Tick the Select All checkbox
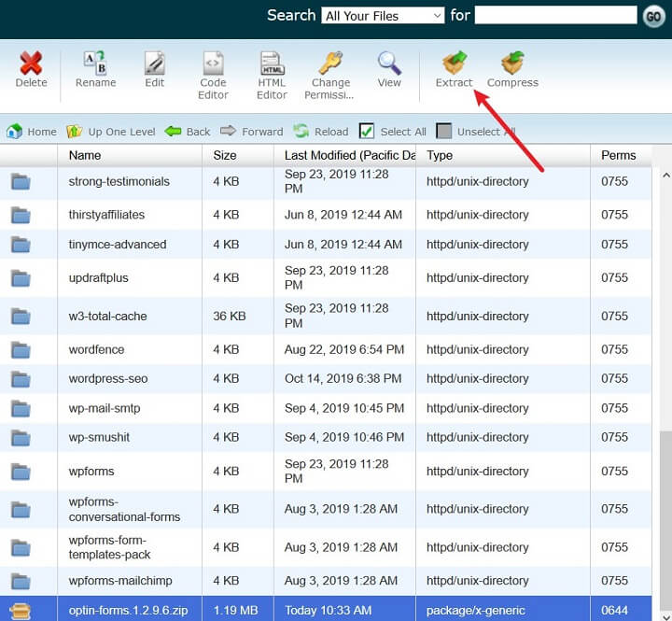The width and height of the screenshot is (672, 621). click(367, 131)
